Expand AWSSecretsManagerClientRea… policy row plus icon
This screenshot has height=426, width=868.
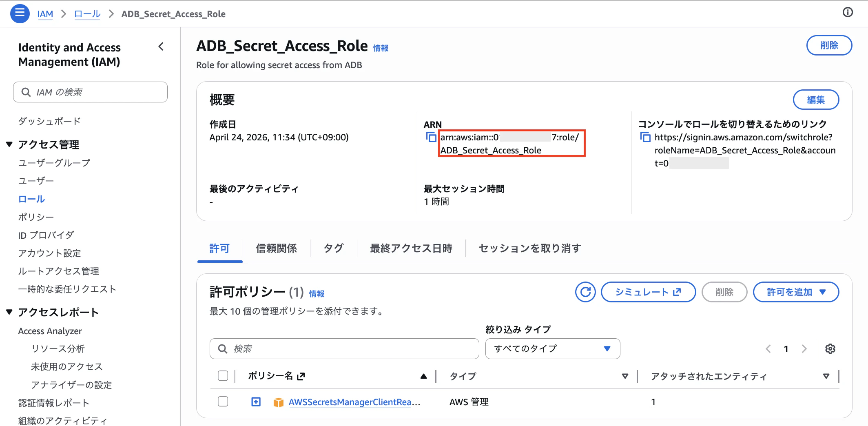[x=256, y=402]
